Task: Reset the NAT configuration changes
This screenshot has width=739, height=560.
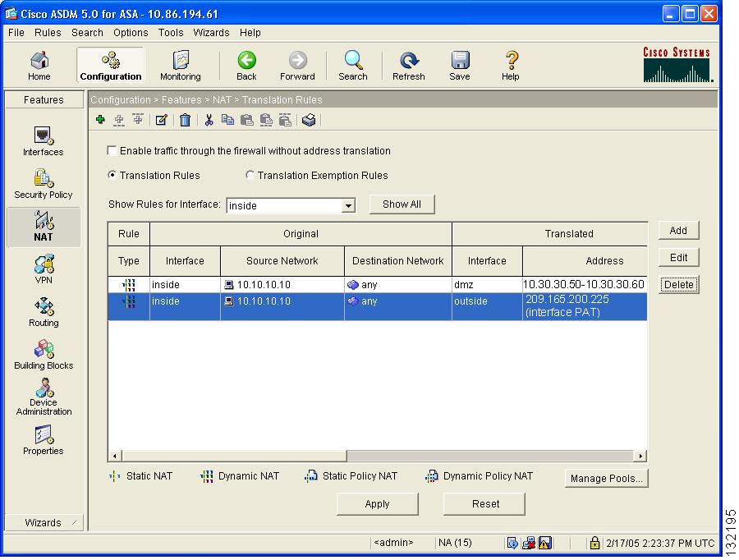Action: click(x=485, y=504)
